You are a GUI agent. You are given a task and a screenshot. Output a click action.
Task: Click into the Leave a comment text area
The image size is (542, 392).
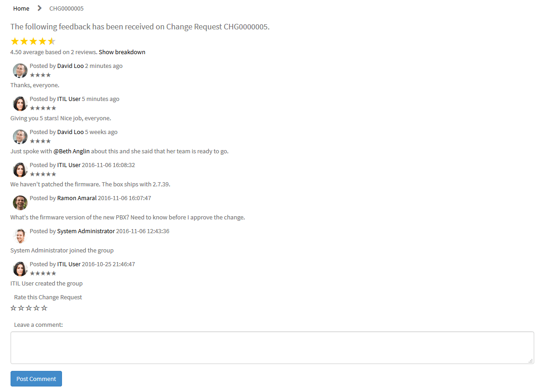pos(272,347)
